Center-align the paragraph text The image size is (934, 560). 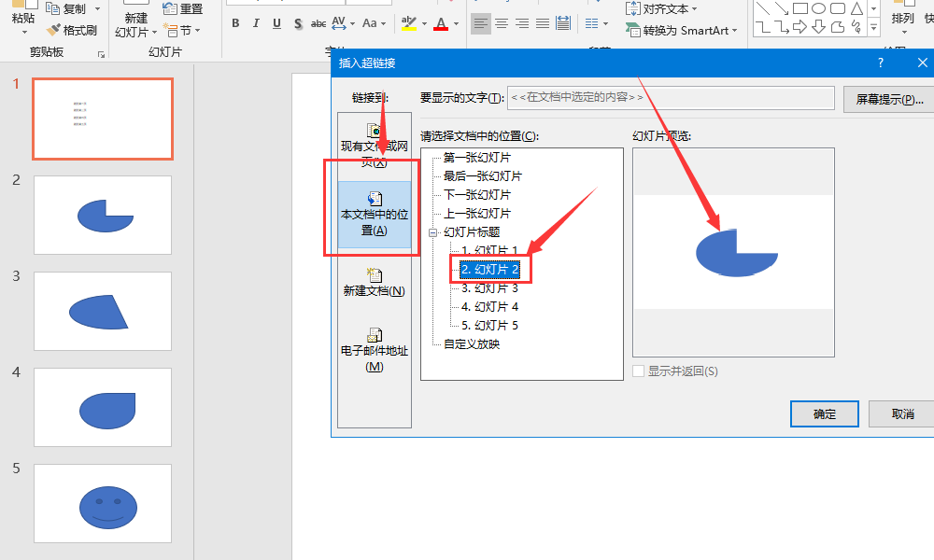click(x=502, y=23)
